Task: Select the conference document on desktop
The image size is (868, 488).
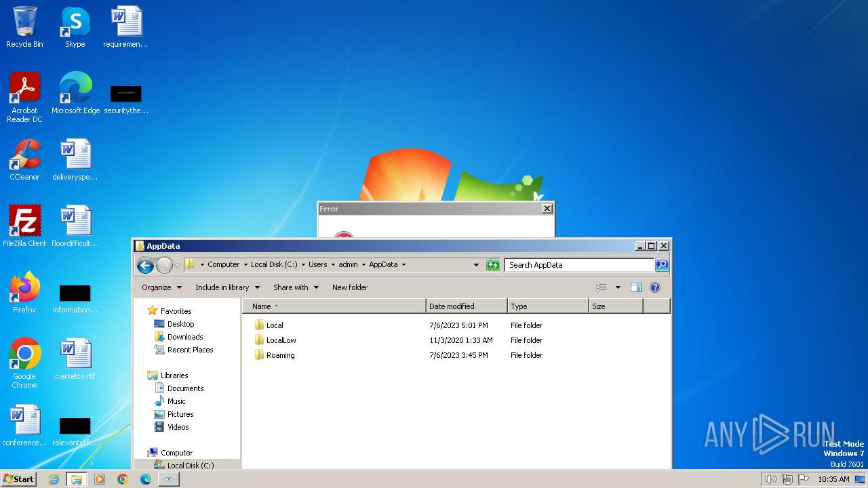Action: [x=24, y=426]
